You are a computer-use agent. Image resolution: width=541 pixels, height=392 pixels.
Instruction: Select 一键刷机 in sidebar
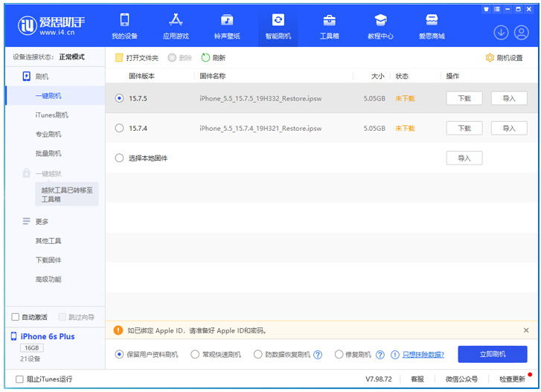(x=55, y=95)
